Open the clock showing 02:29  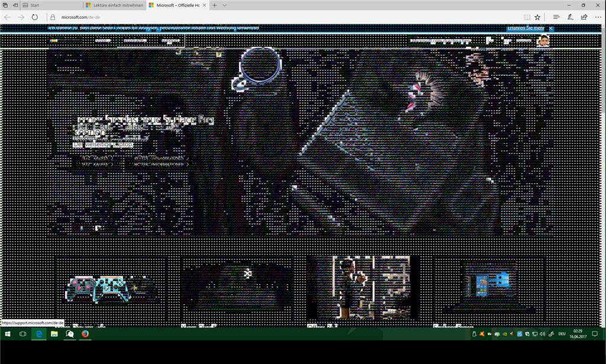(578, 334)
